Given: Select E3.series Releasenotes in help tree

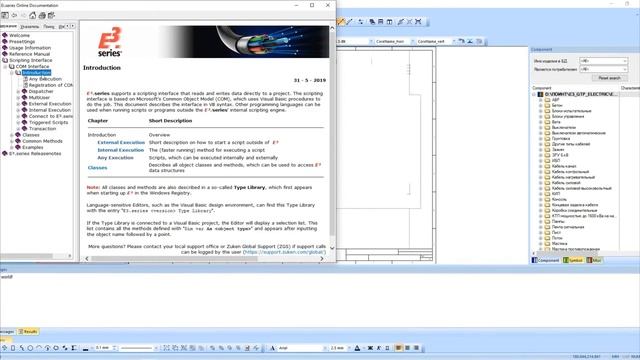Looking at the screenshot, I should point(35,153).
